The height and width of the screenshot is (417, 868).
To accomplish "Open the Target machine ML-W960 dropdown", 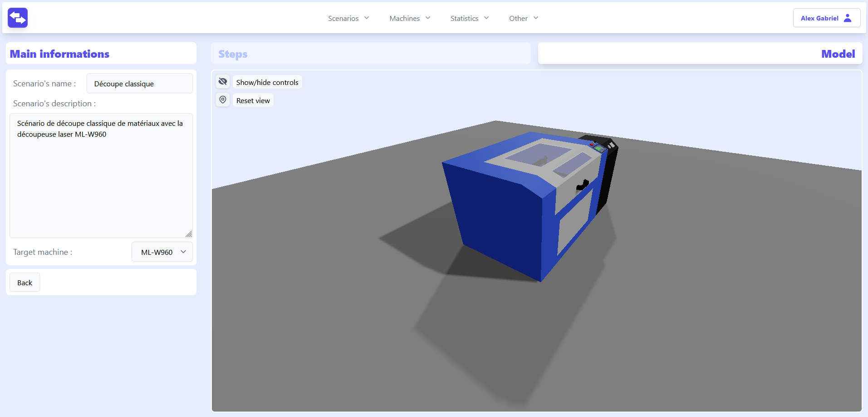I will coord(162,252).
